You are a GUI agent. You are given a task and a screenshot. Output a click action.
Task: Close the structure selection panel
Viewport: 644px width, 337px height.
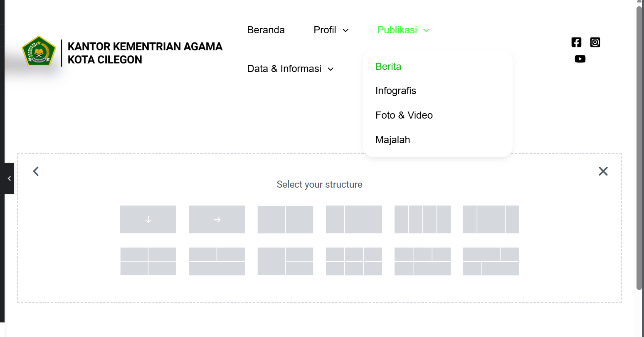pyautogui.click(x=603, y=171)
